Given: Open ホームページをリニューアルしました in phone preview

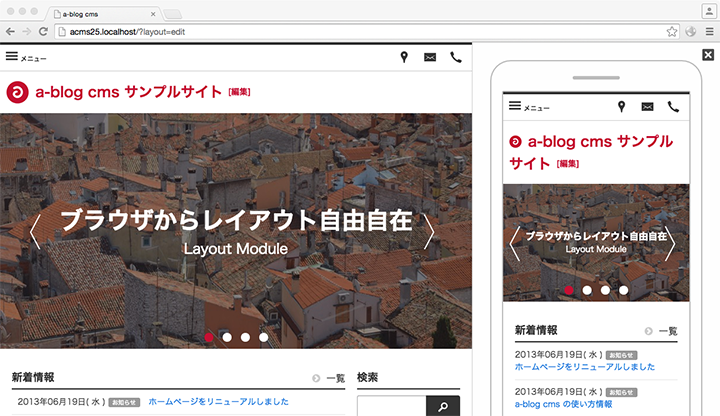Looking at the screenshot, I should click(585, 367).
